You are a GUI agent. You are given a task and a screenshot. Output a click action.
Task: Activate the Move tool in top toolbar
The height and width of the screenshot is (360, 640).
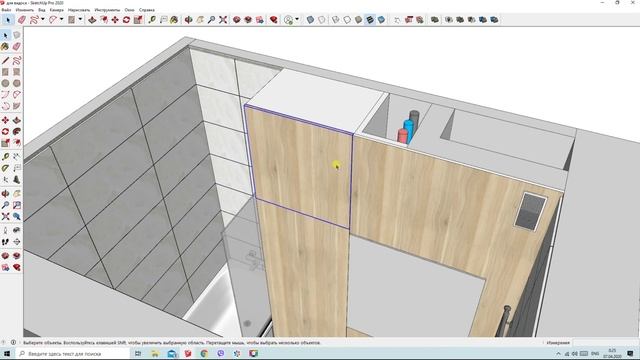pyautogui.click(x=115, y=20)
